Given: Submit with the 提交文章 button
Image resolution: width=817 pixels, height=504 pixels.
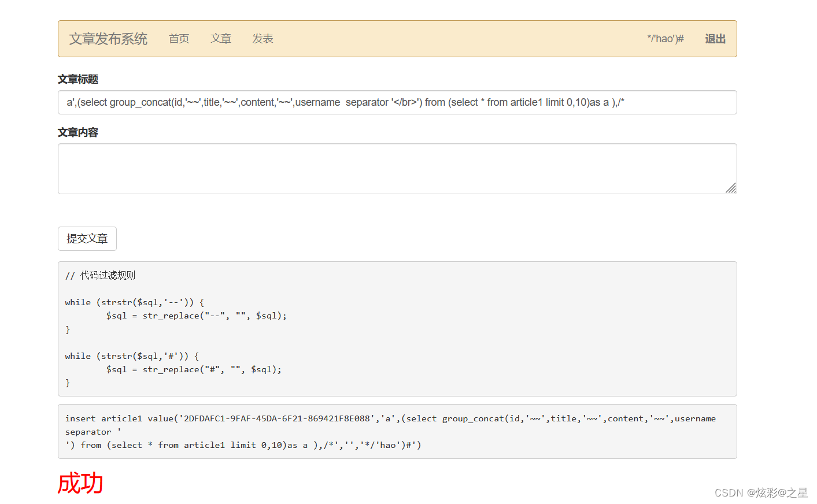Looking at the screenshot, I should click(87, 239).
